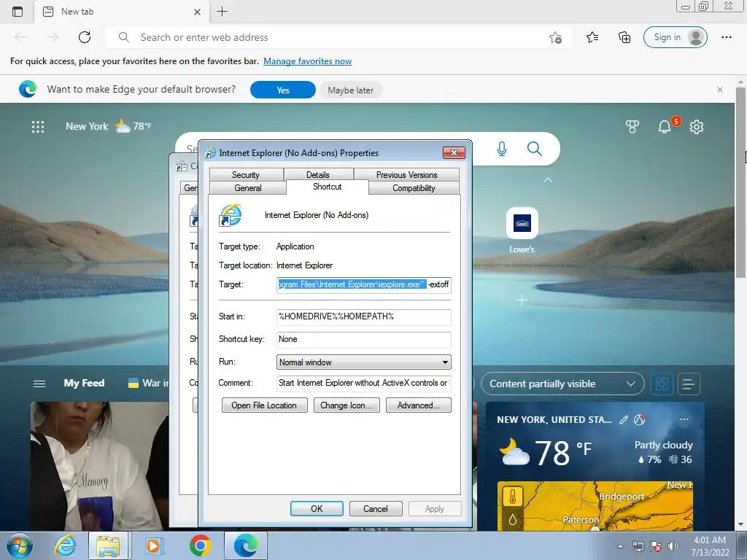Click the Target text field
This screenshot has height=560, width=747.
pos(363,285)
